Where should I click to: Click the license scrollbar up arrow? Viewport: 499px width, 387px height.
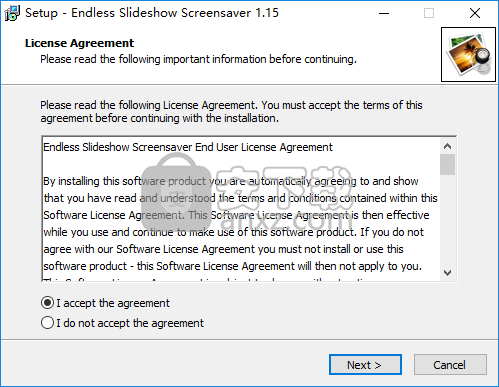447,146
